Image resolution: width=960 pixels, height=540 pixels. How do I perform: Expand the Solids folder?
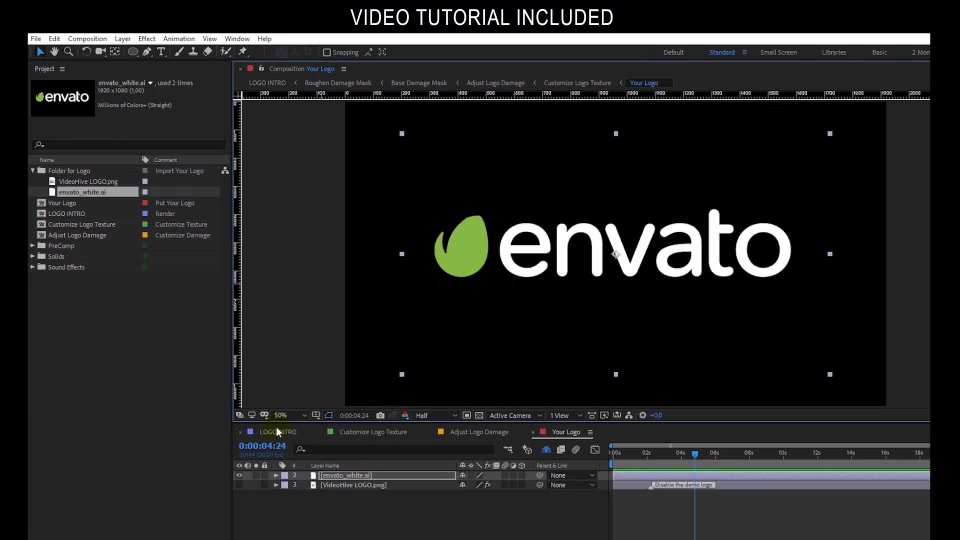tap(33, 257)
